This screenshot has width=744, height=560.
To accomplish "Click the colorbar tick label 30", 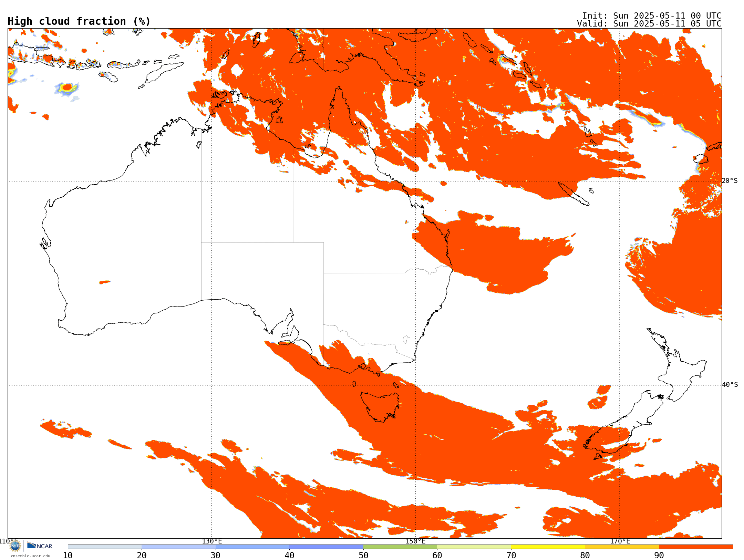I will pos(216,556).
